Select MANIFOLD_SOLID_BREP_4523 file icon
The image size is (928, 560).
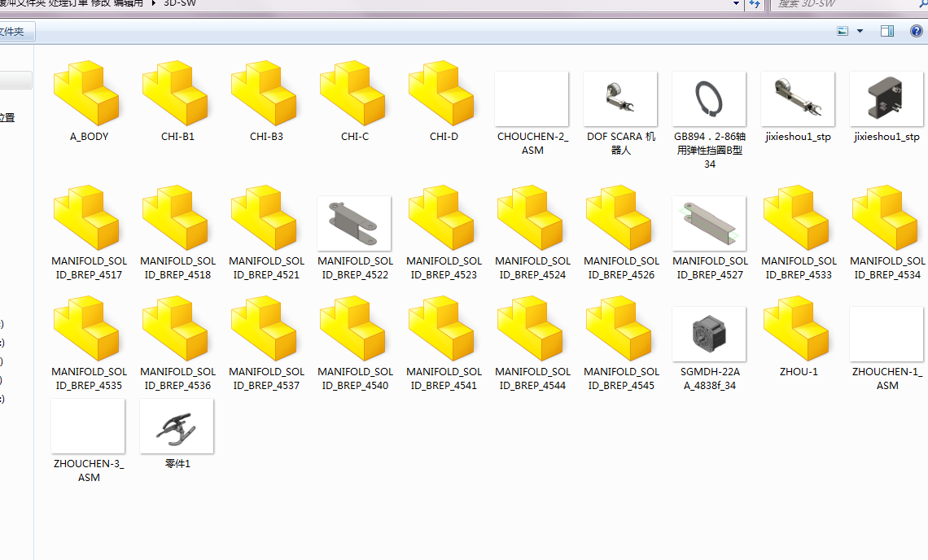(441, 217)
